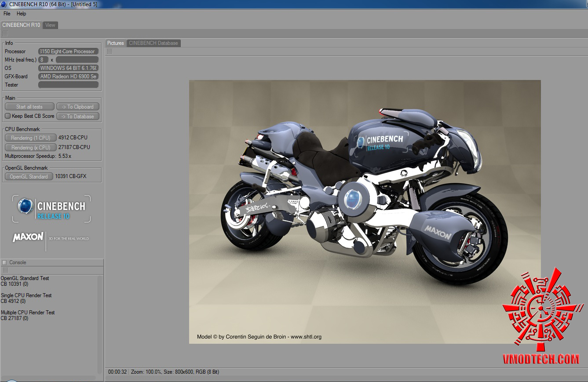Open the File menu
Image resolution: width=588 pixels, height=382 pixels.
click(7, 14)
